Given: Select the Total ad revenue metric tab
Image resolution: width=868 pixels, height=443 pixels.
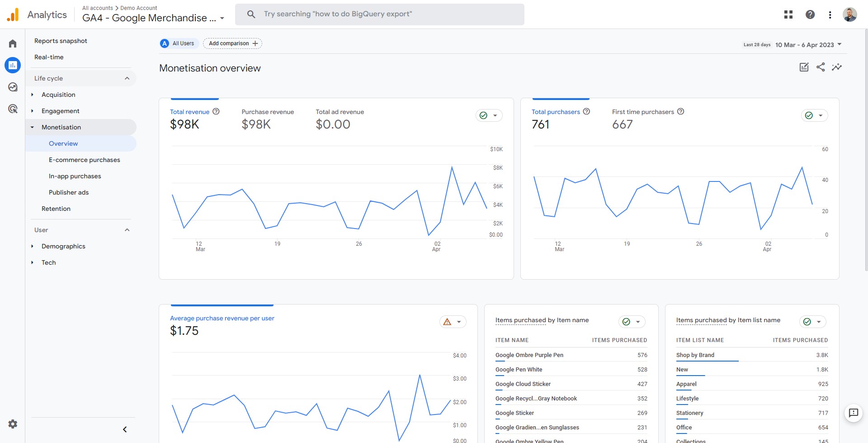Looking at the screenshot, I should click(340, 119).
